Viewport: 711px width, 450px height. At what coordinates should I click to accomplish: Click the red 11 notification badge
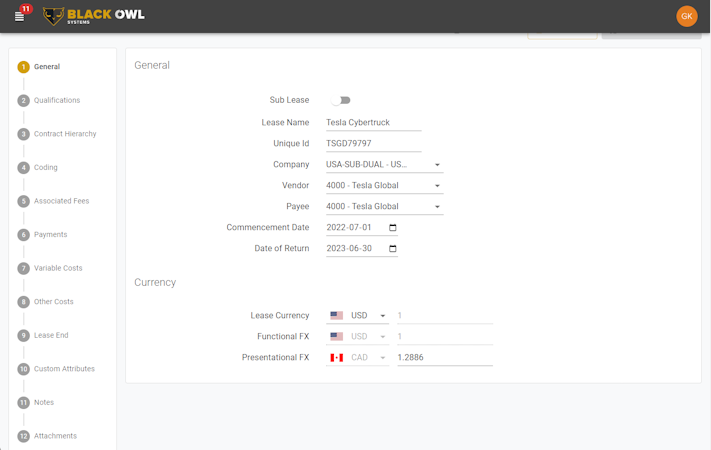(x=26, y=9)
